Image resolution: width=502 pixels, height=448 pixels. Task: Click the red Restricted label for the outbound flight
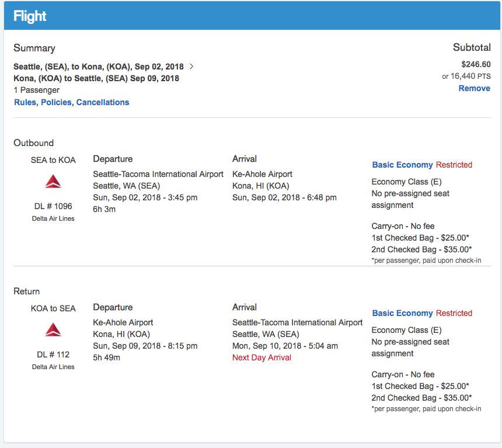[x=454, y=165]
